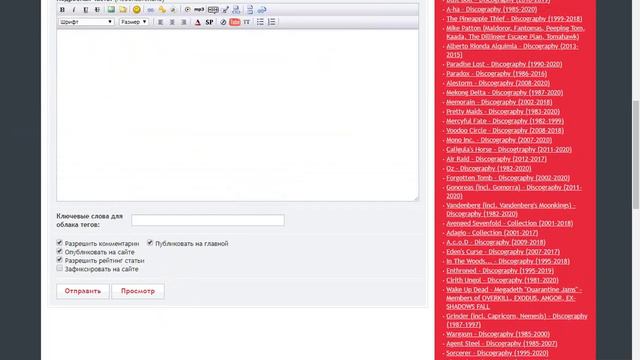
Task: Open Voodoo Circle - Discography link
Action: [505, 130]
